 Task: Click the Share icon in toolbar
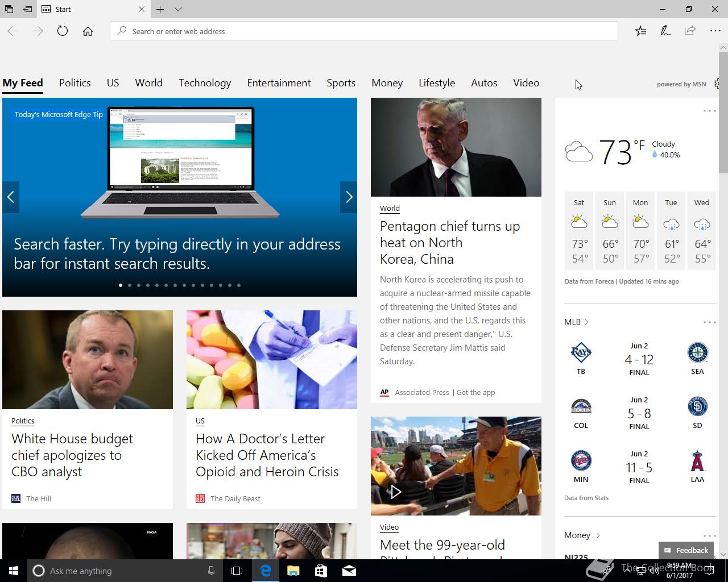[690, 31]
